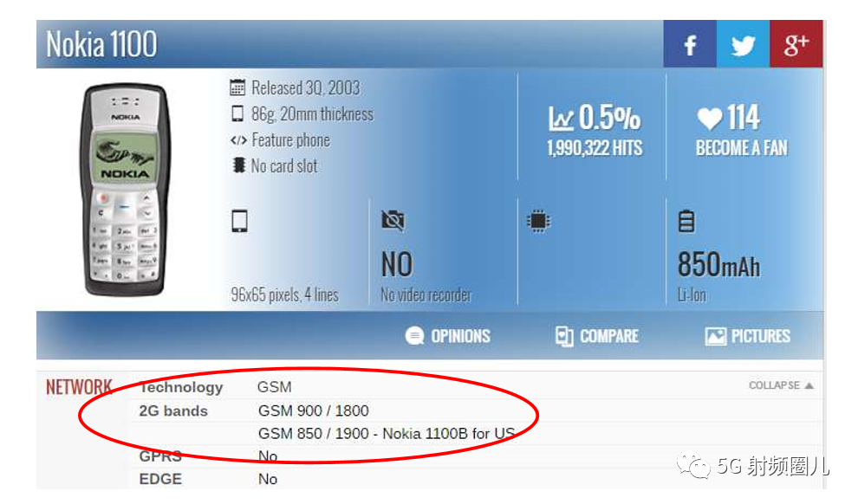The height and width of the screenshot is (504, 858).
Task: Click the GSM technology value
Action: click(x=274, y=388)
